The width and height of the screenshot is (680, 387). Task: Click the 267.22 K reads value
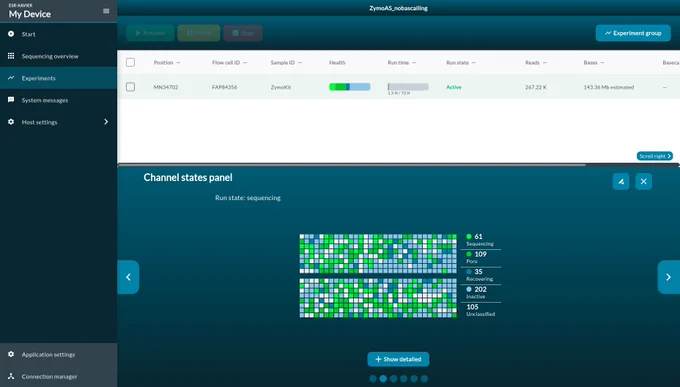[x=536, y=87]
